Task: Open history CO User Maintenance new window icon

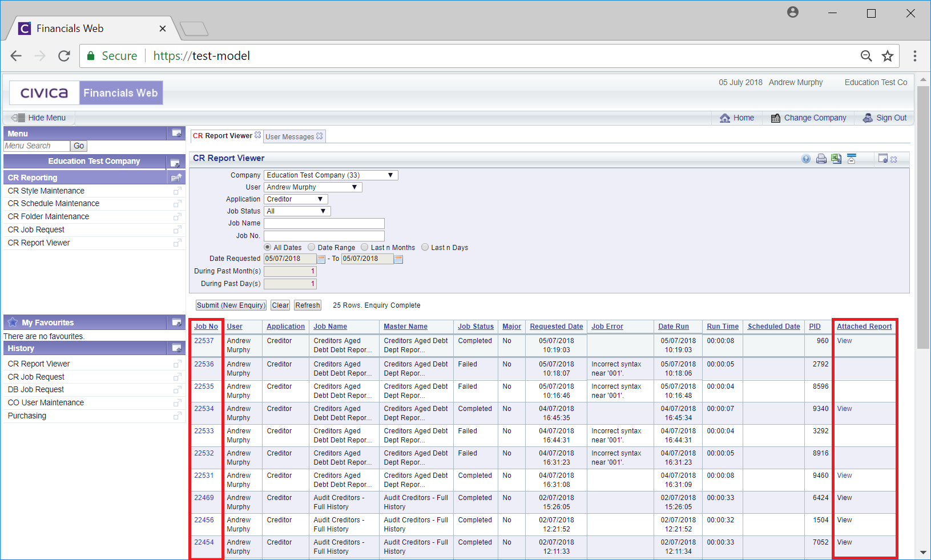Action: pos(178,403)
